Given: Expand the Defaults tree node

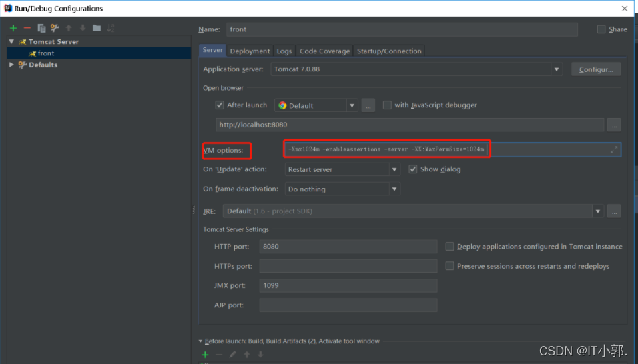Looking at the screenshot, I should pyautogui.click(x=11, y=65).
